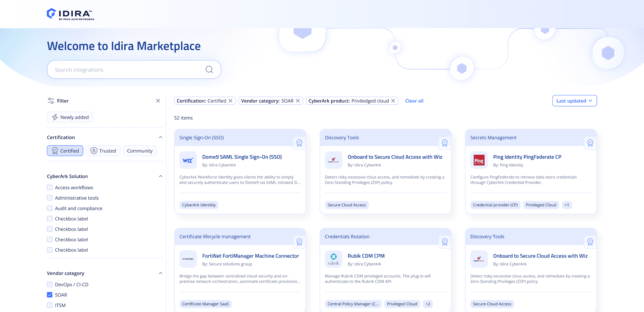The width and height of the screenshot is (644, 312).
Task: Check the Administrative tools checkbox
Action: pyautogui.click(x=50, y=198)
